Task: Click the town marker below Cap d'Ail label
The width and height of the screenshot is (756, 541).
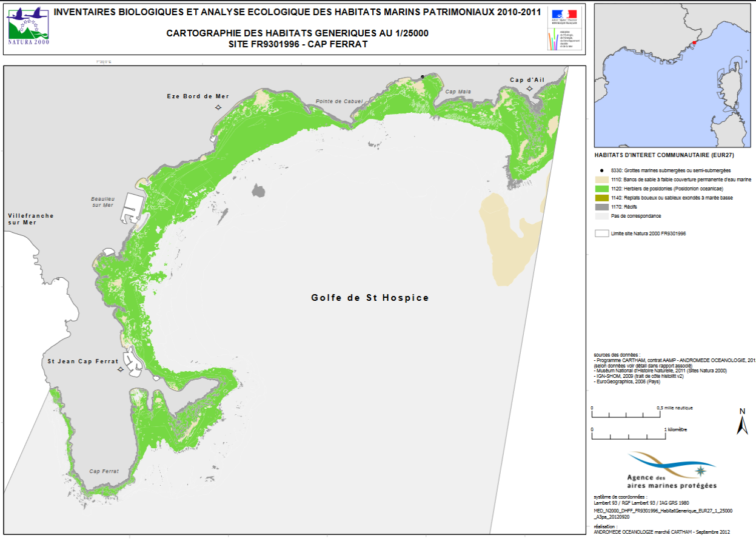Action: point(529,89)
